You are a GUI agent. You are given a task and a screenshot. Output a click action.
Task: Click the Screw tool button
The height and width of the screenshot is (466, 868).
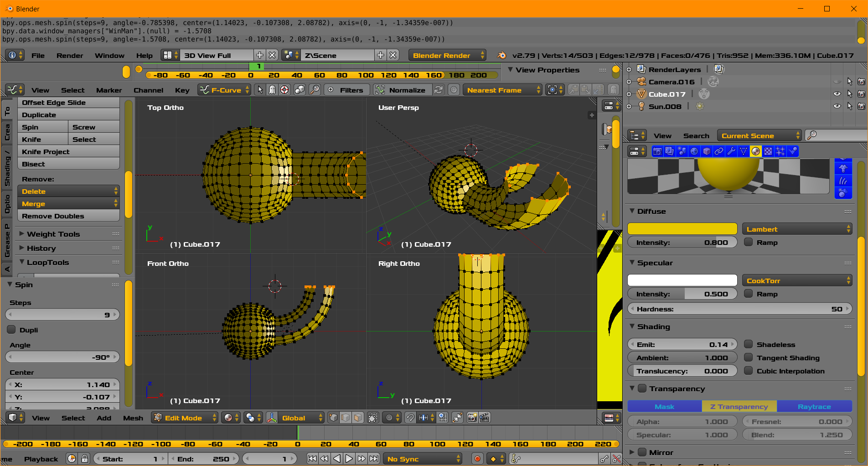(x=94, y=127)
